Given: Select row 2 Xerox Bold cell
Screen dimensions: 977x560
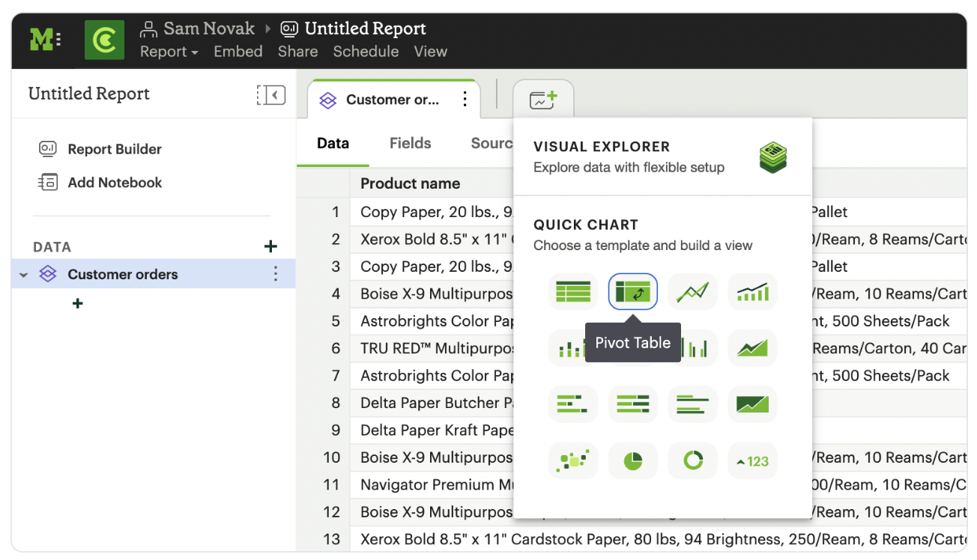Looking at the screenshot, I should 432,240.
